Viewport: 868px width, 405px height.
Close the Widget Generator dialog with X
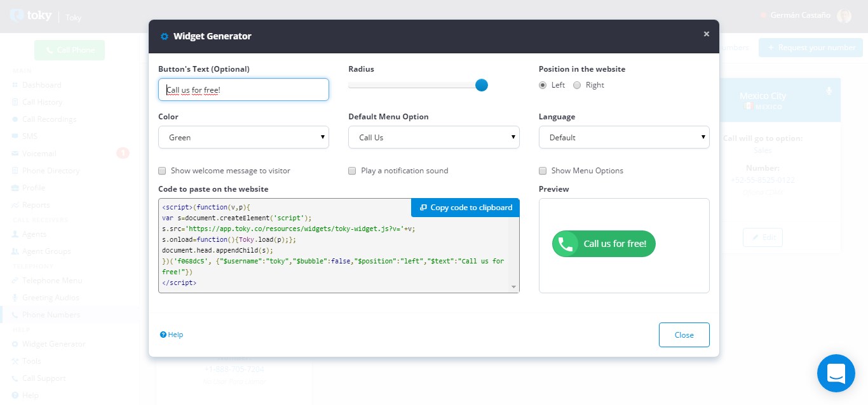point(707,34)
